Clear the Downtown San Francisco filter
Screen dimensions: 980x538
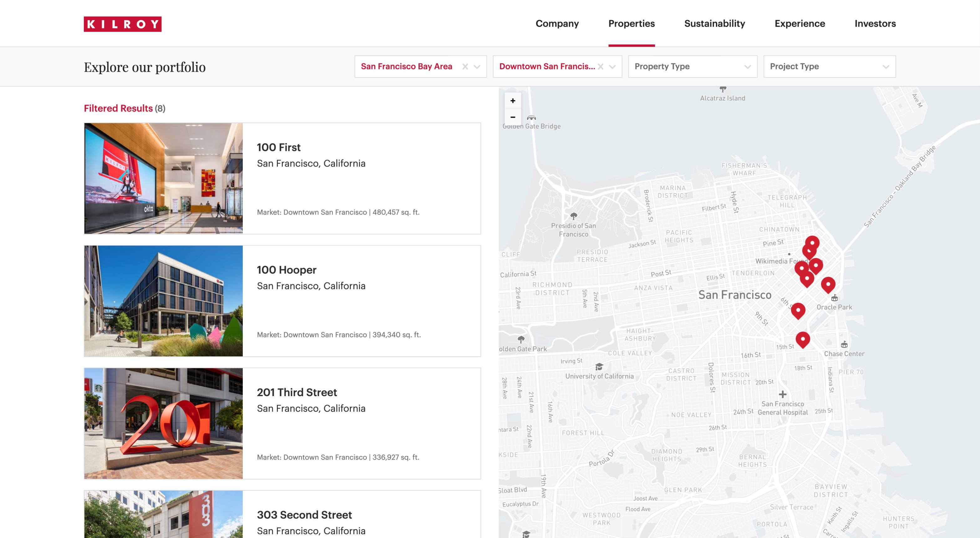tap(600, 67)
